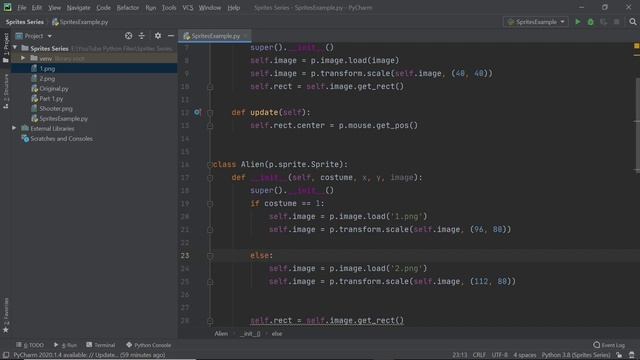This screenshot has width=640, height=360.
Task: Fold the class Alien definition
Action: (210, 164)
